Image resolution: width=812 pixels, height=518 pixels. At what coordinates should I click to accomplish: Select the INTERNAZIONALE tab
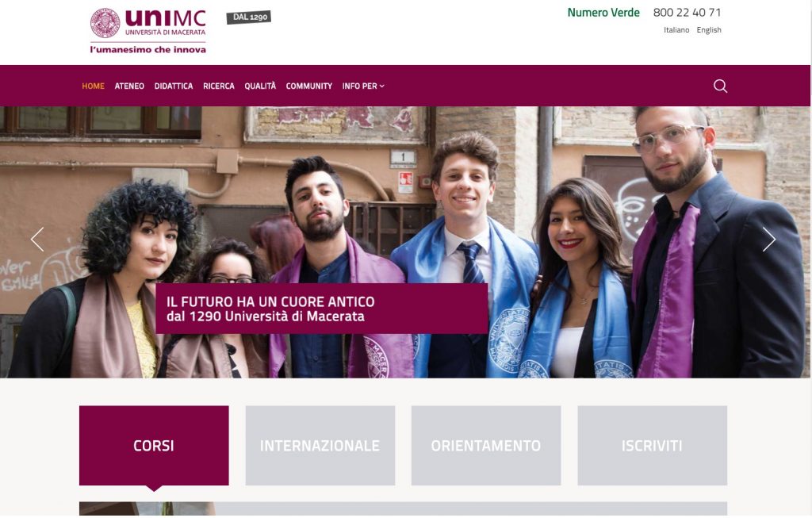pyautogui.click(x=320, y=446)
